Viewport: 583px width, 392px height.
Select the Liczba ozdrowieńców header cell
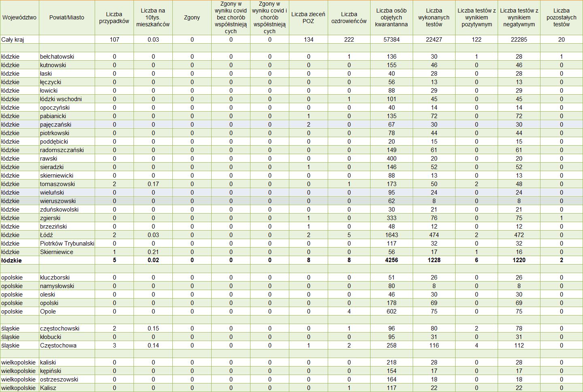349,17
